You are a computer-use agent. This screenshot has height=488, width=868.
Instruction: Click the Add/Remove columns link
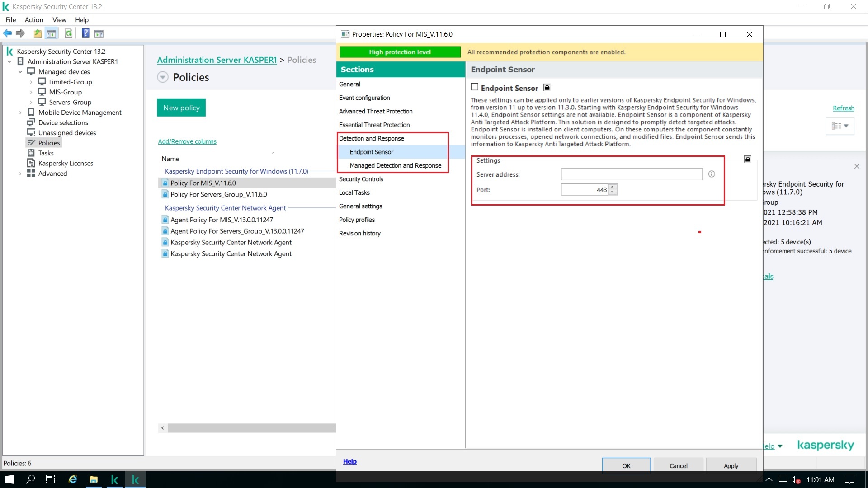point(187,141)
